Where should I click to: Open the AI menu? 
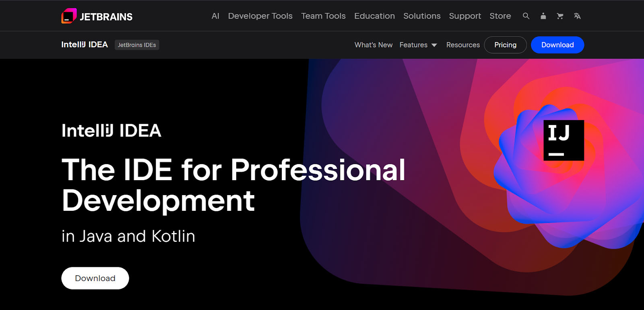pyautogui.click(x=215, y=16)
